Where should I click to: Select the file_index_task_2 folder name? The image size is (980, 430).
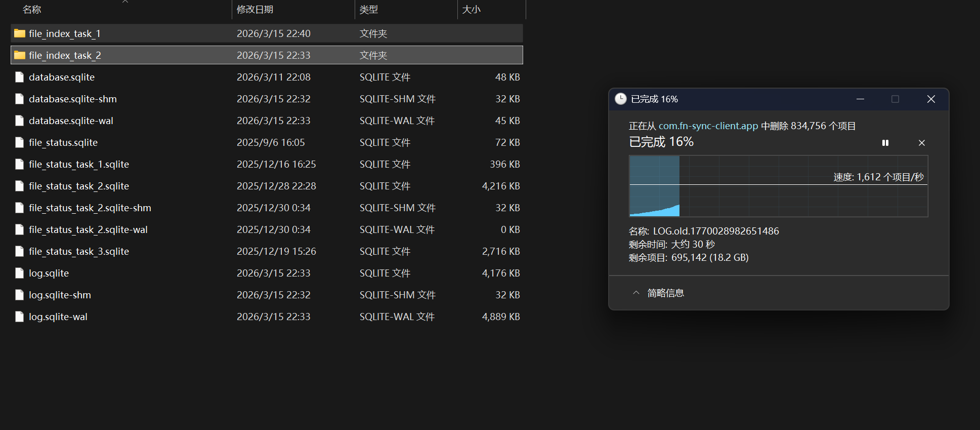tap(65, 55)
